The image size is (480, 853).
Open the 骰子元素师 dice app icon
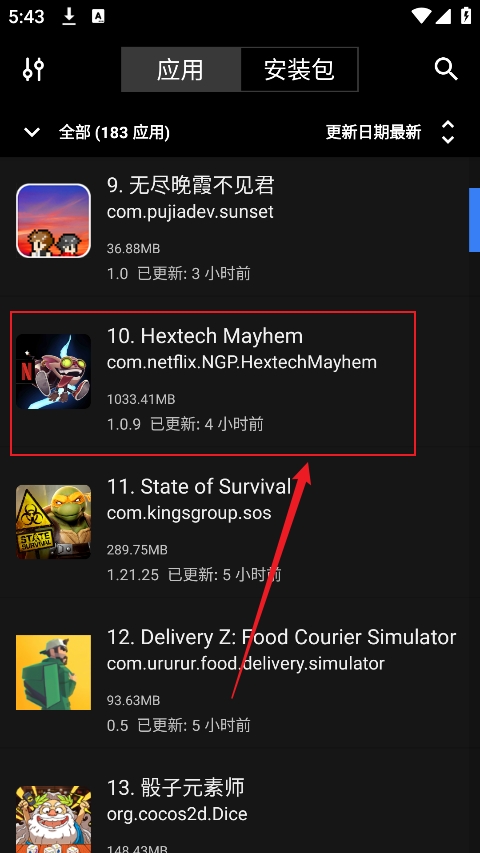coord(53,819)
